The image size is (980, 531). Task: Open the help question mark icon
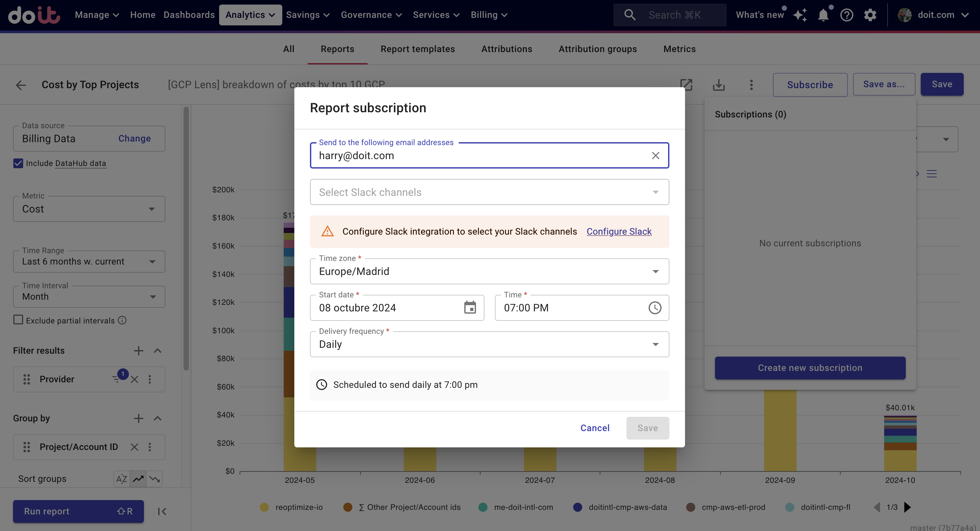coord(847,15)
